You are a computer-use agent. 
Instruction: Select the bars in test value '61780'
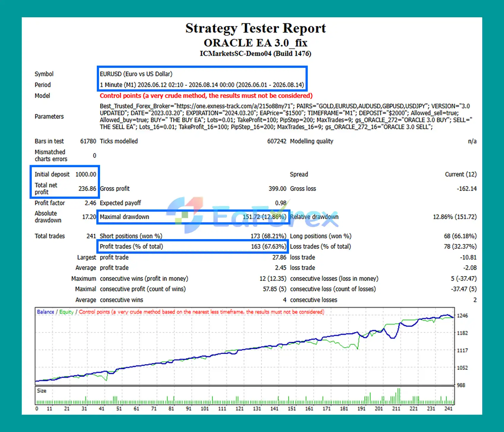(x=88, y=141)
